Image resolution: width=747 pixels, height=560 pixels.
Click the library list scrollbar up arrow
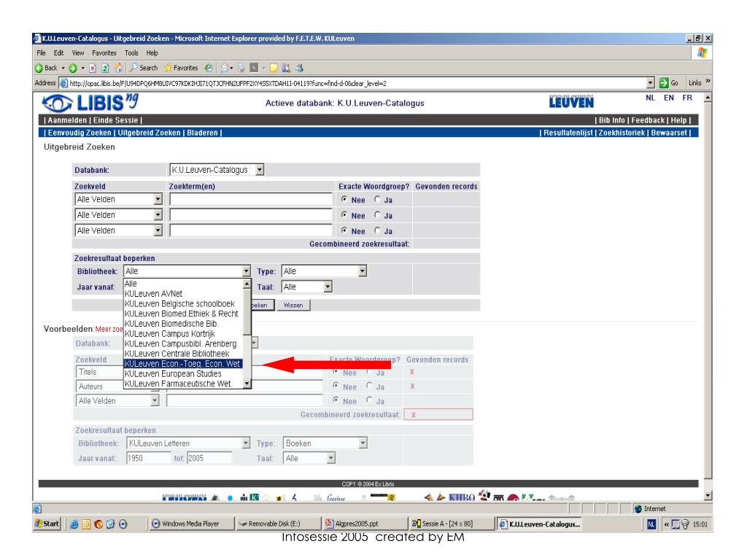point(247,284)
